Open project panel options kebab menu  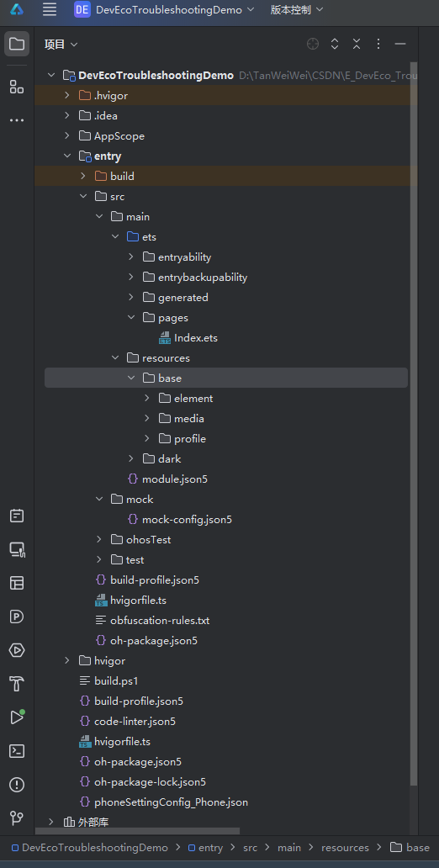[378, 45]
